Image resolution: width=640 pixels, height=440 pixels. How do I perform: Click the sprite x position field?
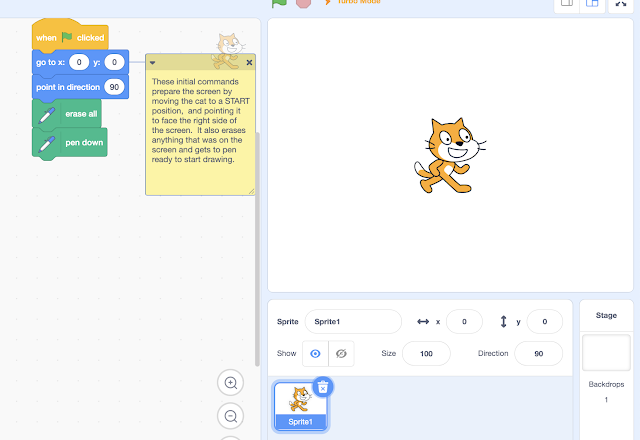point(464,322)
